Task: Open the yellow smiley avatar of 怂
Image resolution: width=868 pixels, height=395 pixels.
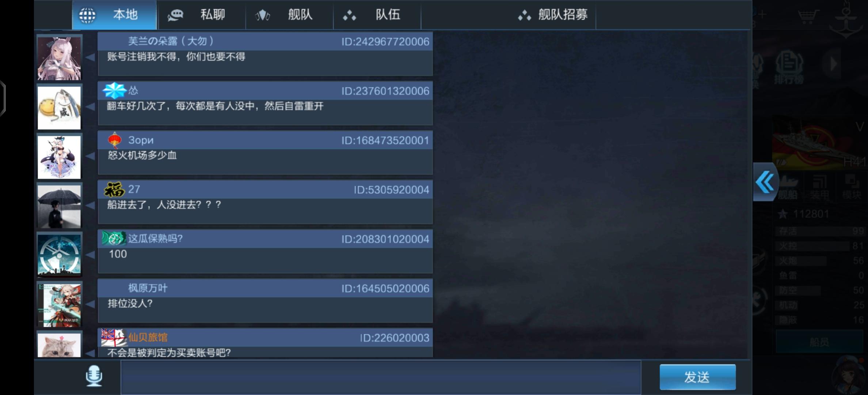Action: pyautogui.click(x=59, y=108)
